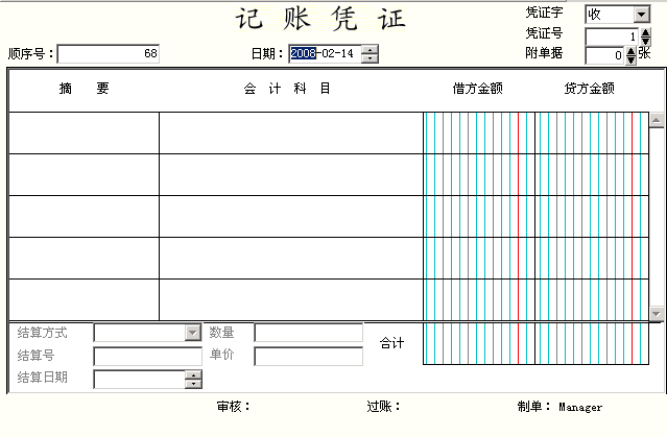667x438 pixels.
Task: Click the 结算号 input field
Action: pyautogui.click(x=148, y=356)
